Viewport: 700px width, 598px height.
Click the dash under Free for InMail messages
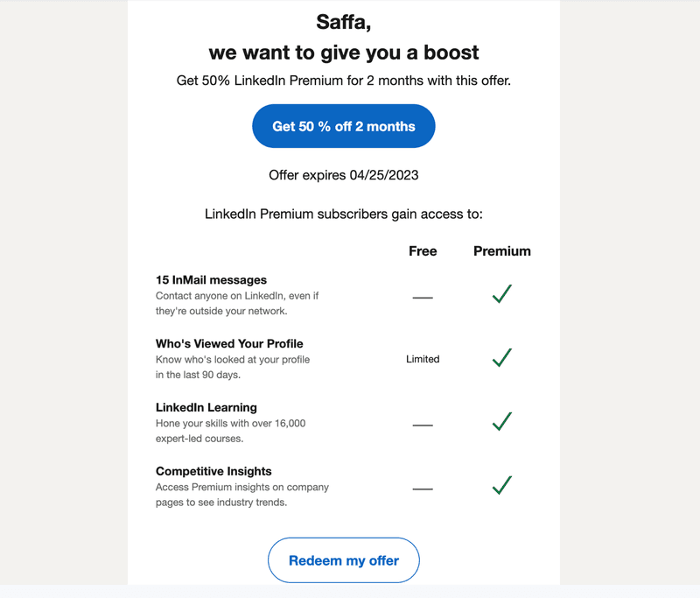[423, 296]
